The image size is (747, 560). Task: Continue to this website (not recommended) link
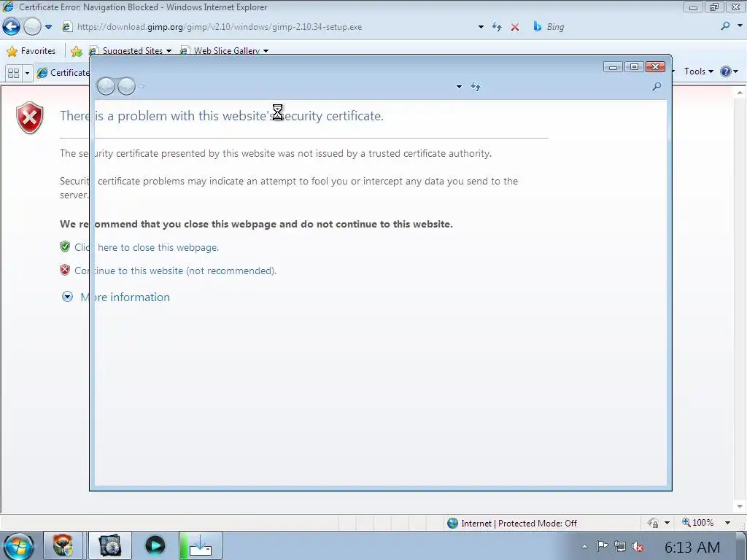click(x=175, y=271)
